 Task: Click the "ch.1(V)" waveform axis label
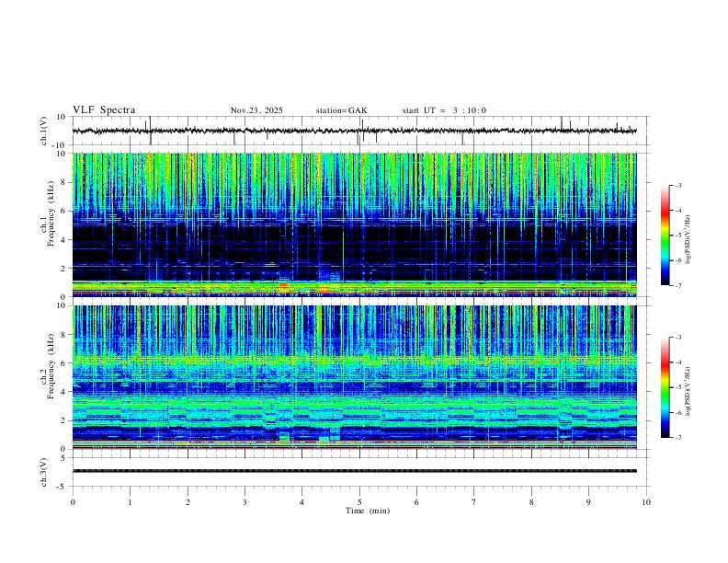coord(43,131)
